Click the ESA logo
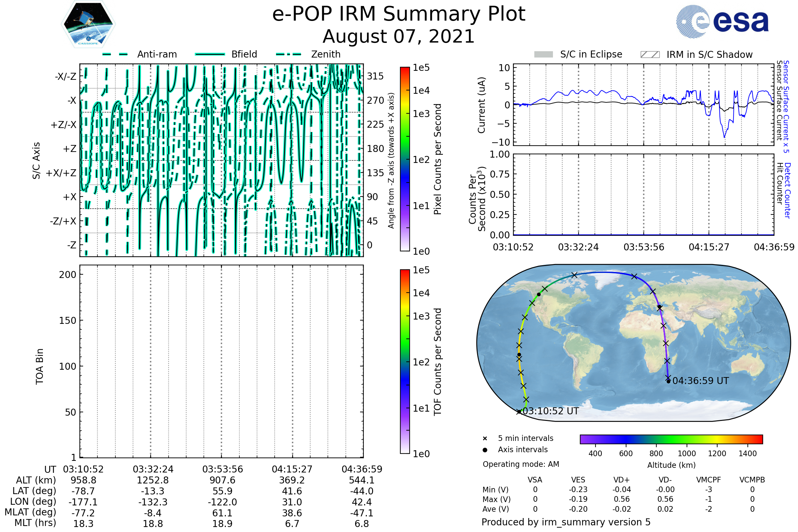This screenshot has width=798, height=532. (722, 22)
